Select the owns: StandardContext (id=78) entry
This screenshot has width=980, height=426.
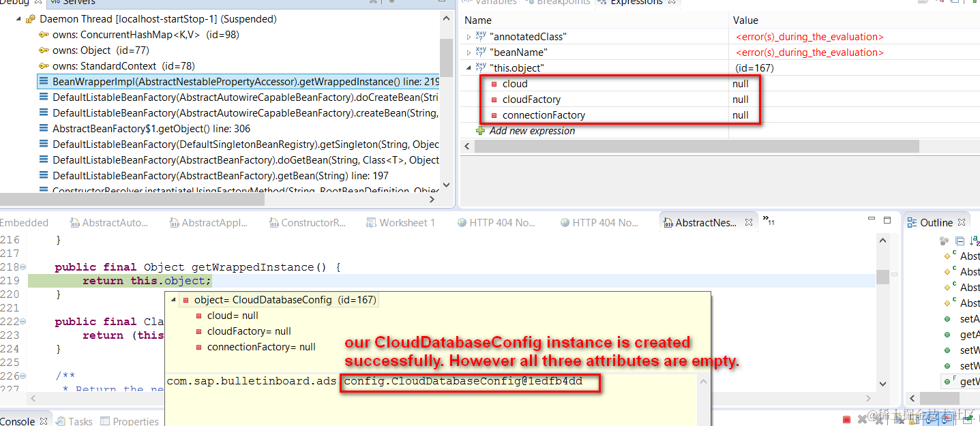[x=117, y=66]
